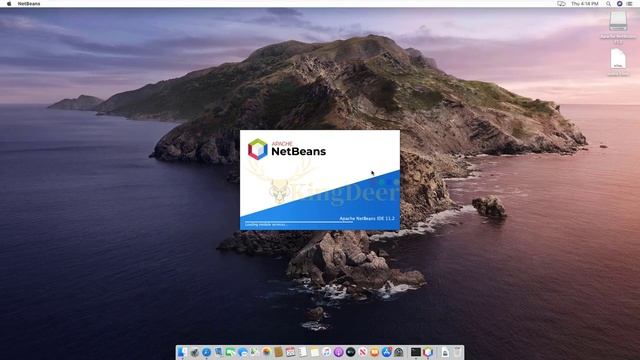Open Calendar app in the Dock

(x=290, y=352)
